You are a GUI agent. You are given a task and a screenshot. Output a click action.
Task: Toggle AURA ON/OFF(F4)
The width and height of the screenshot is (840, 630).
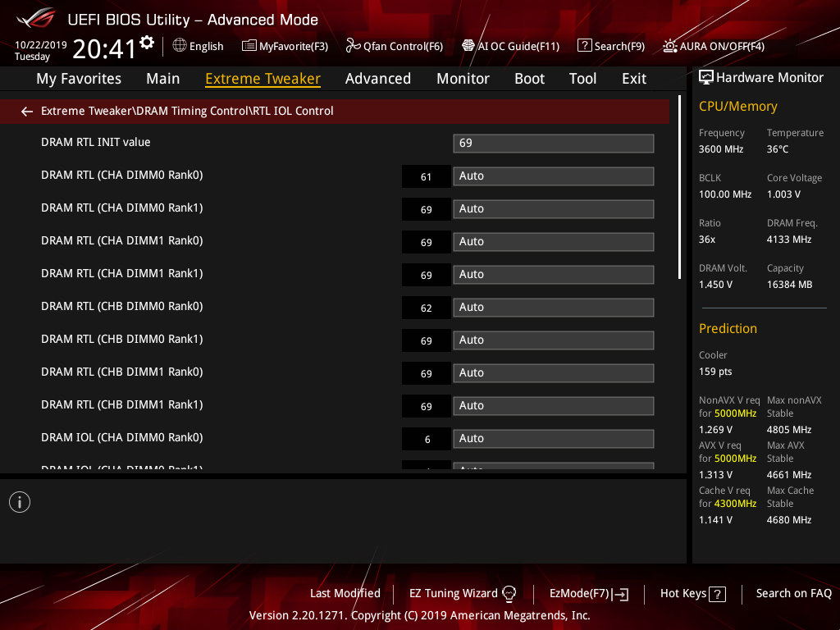[714, 46]
